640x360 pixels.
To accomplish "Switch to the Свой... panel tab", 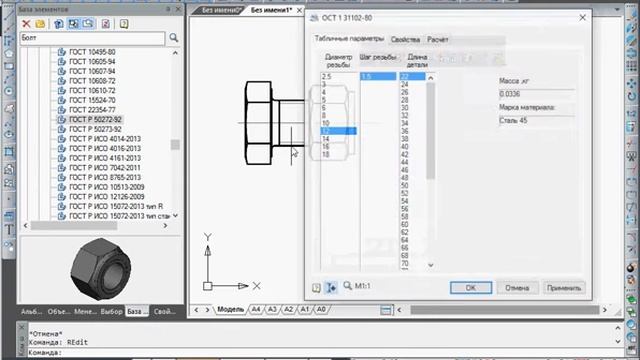I will [164, 311].
